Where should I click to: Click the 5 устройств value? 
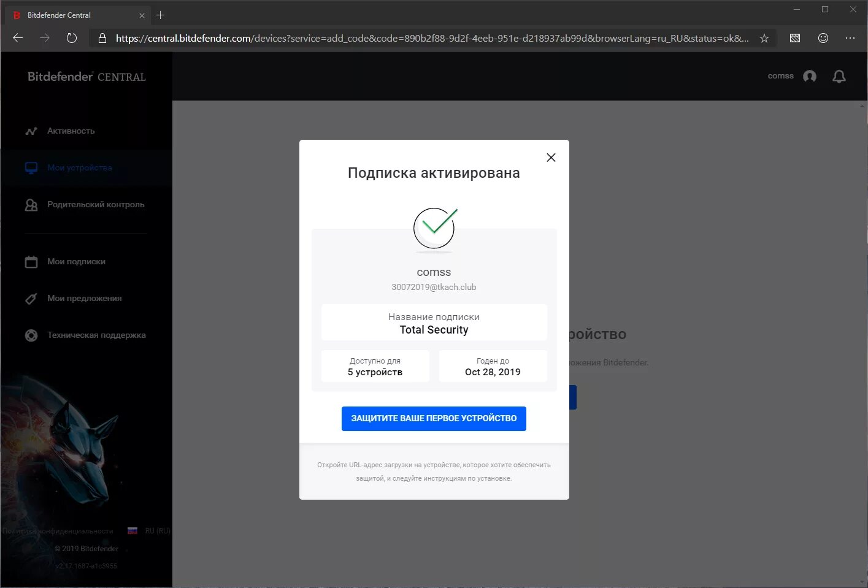click(x=375, y=372)
